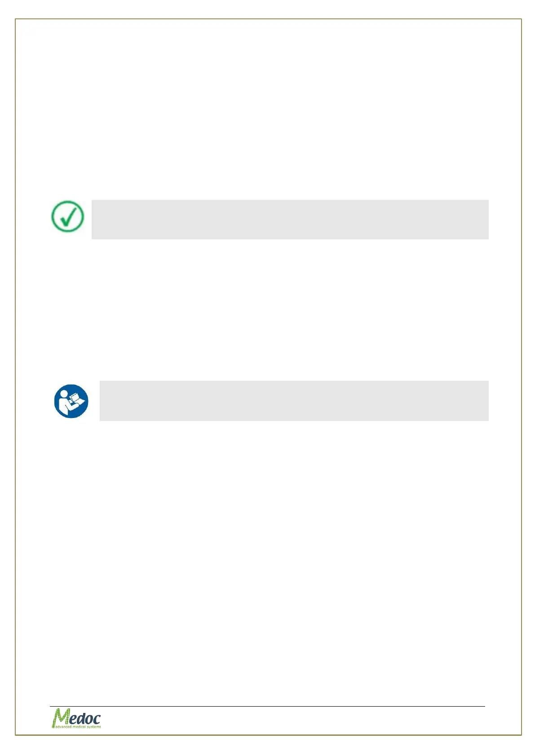Click the 'advanced medical systems' tagline
The height and width of the screenshot is (756, 535).
pyautogui.click(x=77, y=726)
